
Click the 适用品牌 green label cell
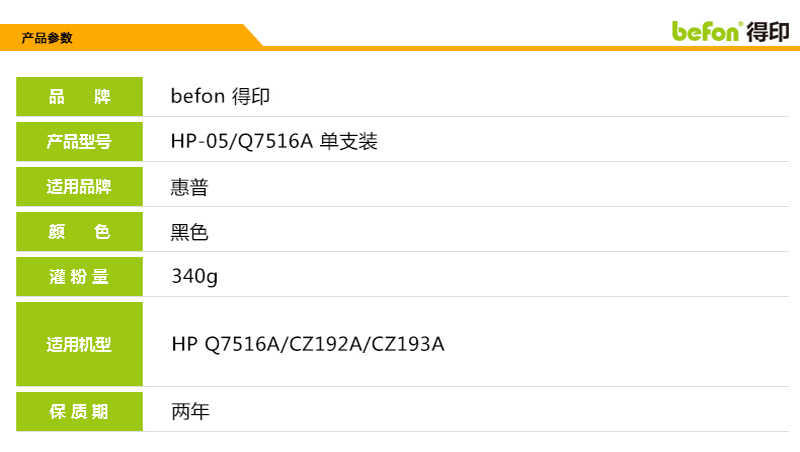80,186
